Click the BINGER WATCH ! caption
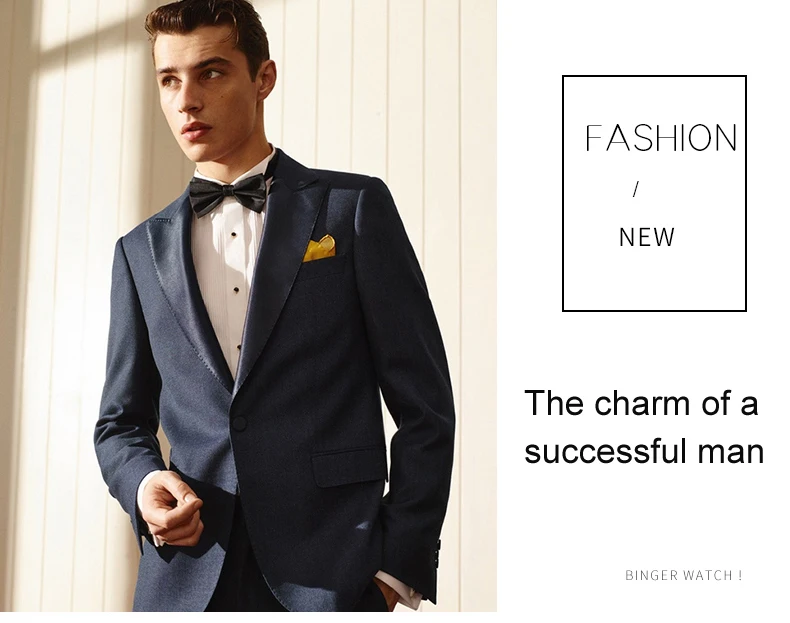The width and height of the screenshot is (790, 623). pos(683,575)
